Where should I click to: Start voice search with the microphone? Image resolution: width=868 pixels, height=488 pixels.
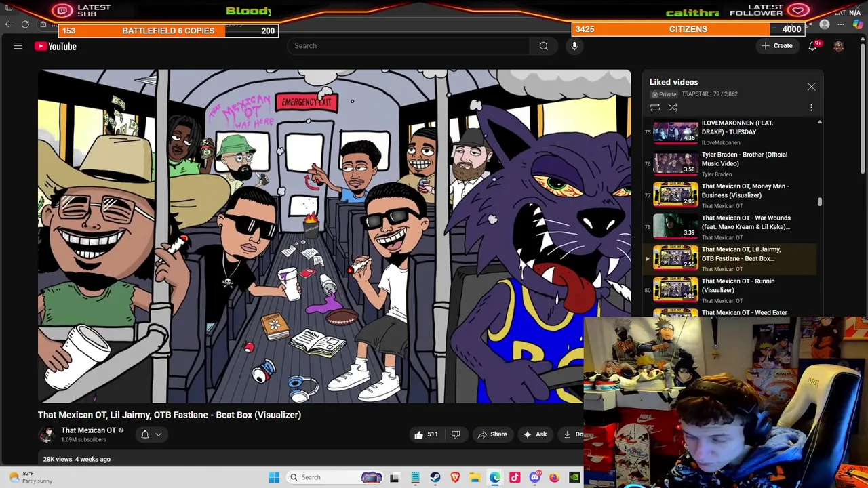click(x=574, y=46)
